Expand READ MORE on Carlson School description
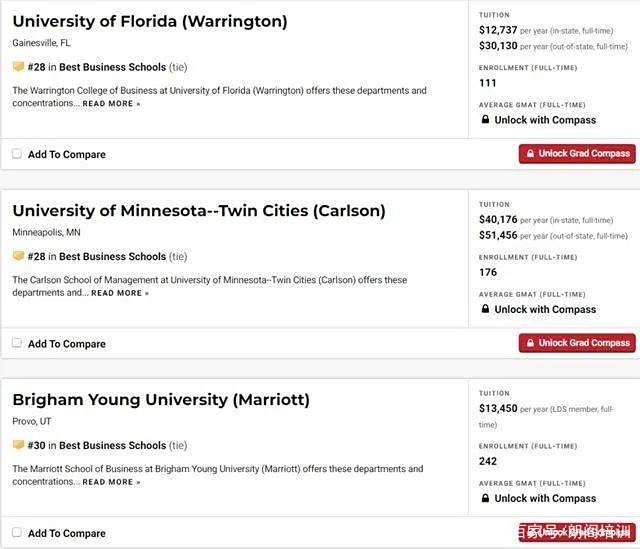 coord(120,293)
